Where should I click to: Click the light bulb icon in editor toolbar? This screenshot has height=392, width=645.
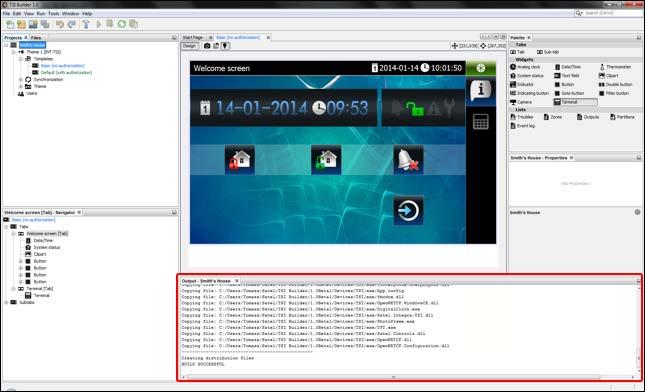pos(225,46)
